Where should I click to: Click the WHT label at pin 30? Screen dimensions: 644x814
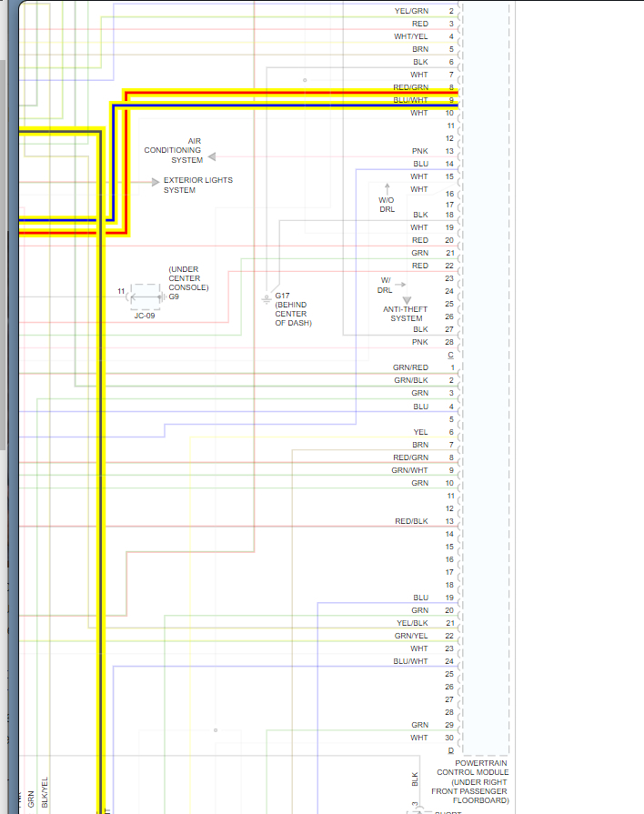coord(419,738)
